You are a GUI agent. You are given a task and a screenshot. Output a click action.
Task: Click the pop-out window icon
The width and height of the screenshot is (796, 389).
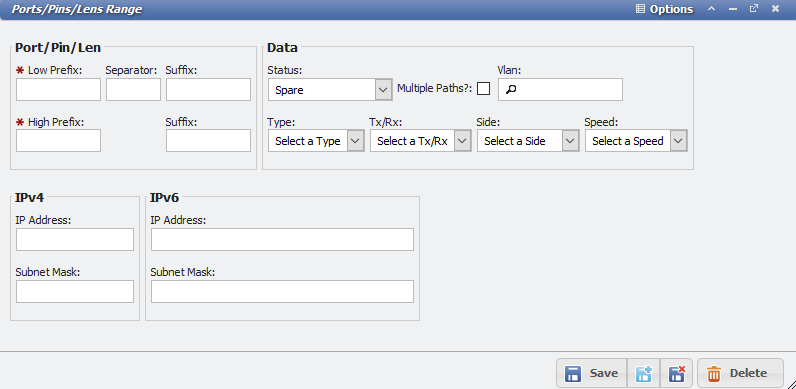point(754,9)
